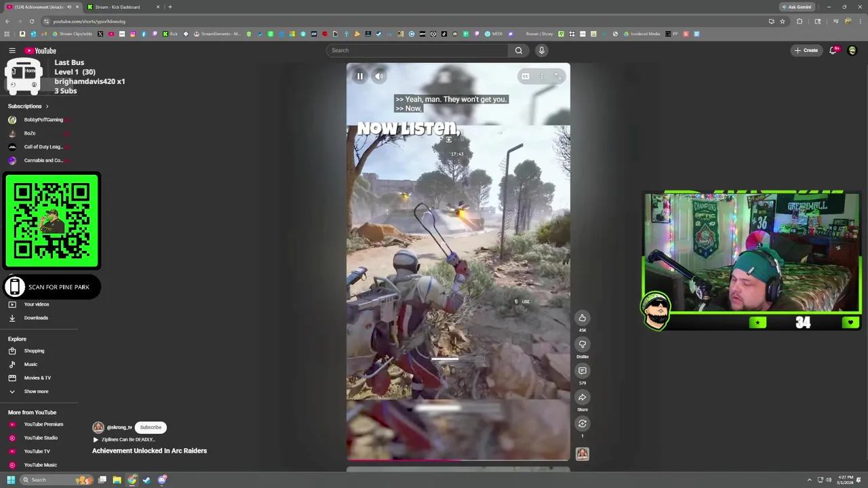Viewport: 868px width, 488px height.
Task: Go to YouTube home via logo
Action: click(x=41, y=51)
